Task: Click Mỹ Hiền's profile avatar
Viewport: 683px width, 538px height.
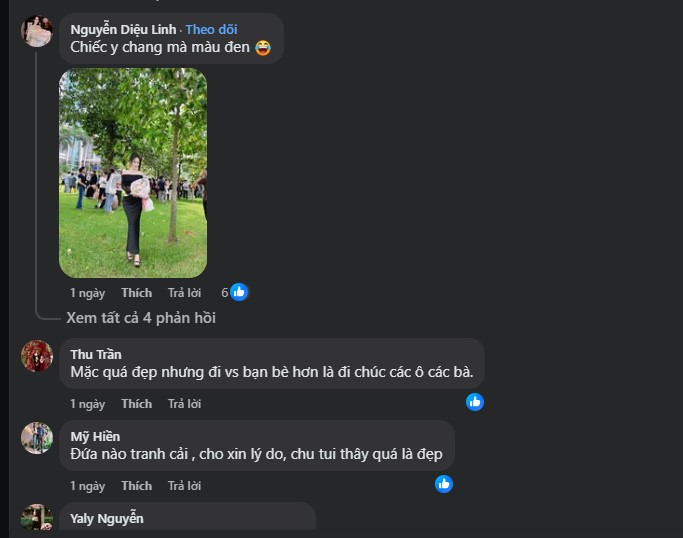Action: click(37, 437)
